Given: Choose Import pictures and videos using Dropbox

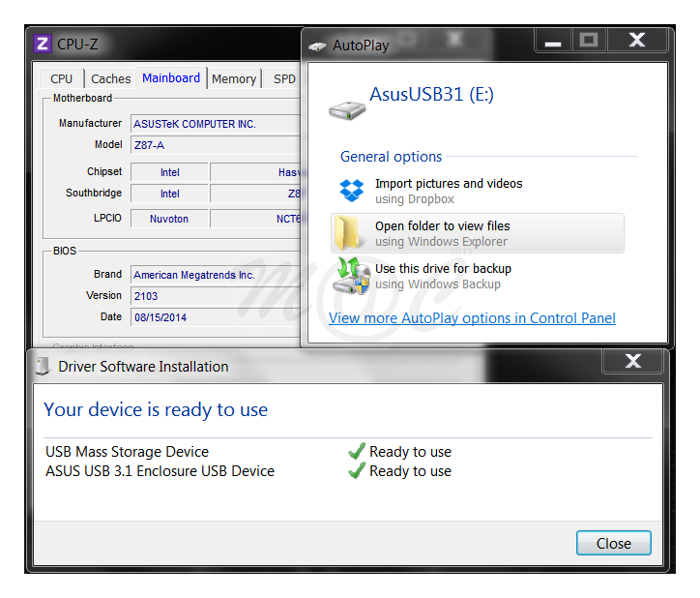Looking at the screenshot, I should (478, 191).
